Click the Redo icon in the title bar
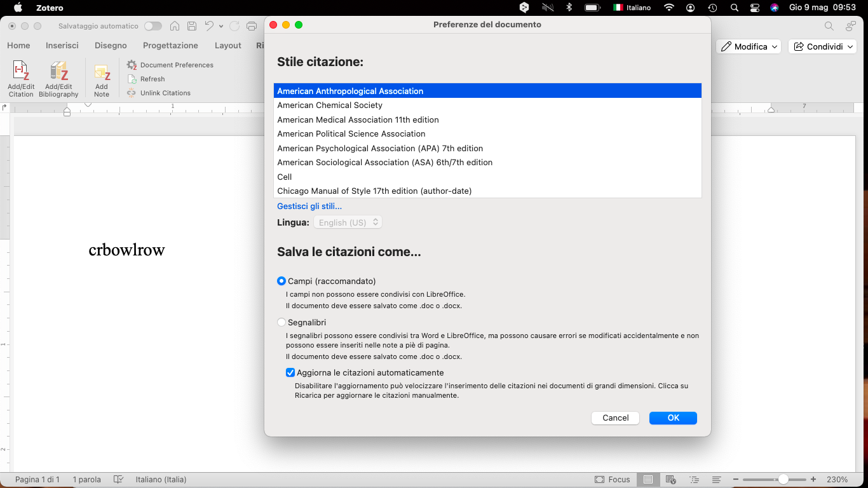Image resolution: width=868 pixels, height=488 pixels. 234,26
